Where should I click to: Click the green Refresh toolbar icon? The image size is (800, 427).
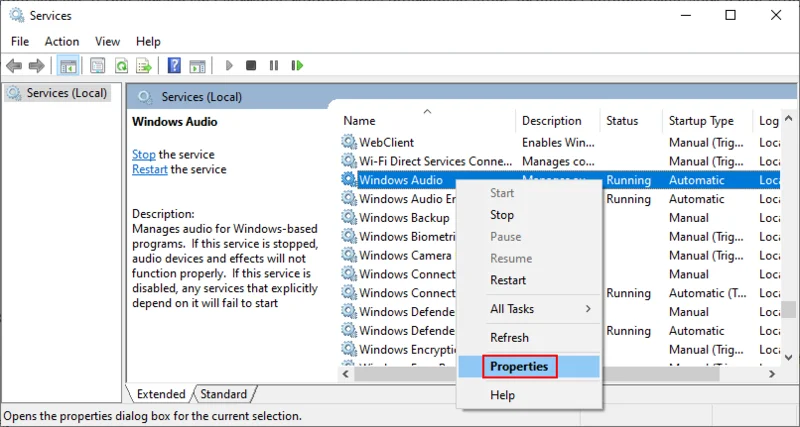pos(121,65)
